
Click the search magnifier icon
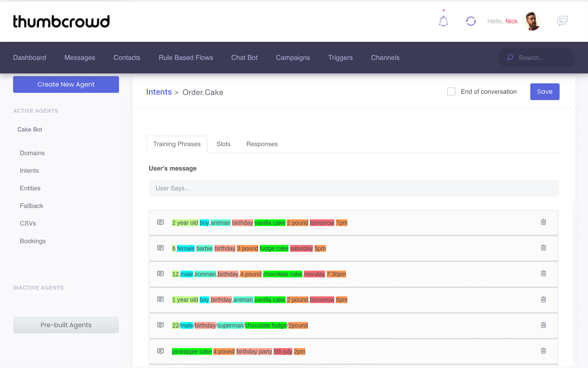tap(510, 58)
